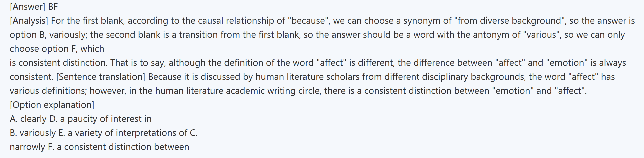
Task: Click the quoted word "because" in the analysis
Action: pos(309,21)
